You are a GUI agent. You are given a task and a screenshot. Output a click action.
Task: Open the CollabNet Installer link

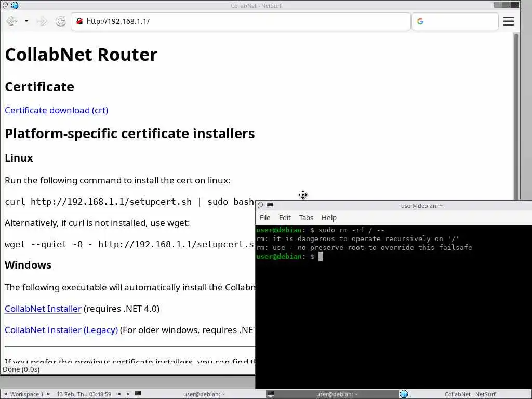(x=43, y=309)
